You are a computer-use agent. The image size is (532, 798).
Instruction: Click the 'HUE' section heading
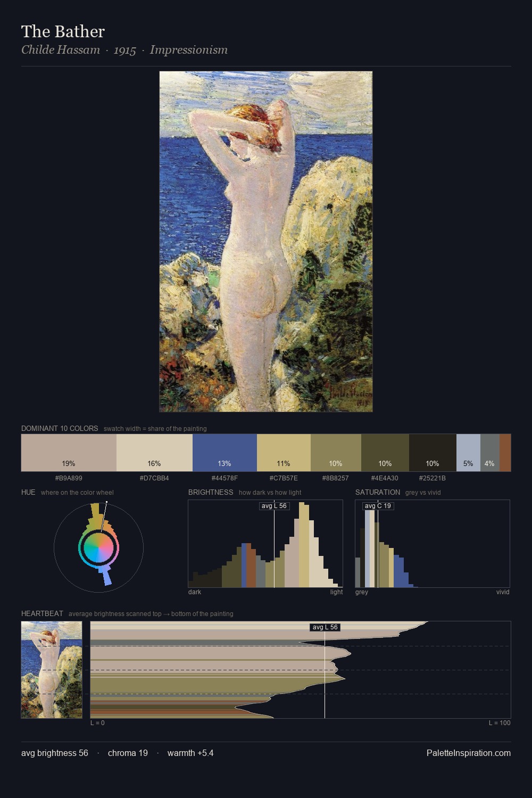(x=28, y=492)
